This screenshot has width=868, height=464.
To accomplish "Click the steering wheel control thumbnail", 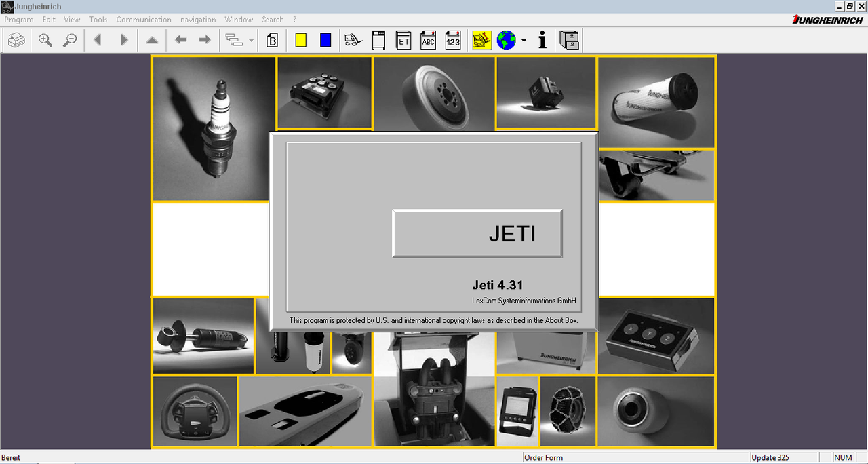I will [x=195, y=411].
